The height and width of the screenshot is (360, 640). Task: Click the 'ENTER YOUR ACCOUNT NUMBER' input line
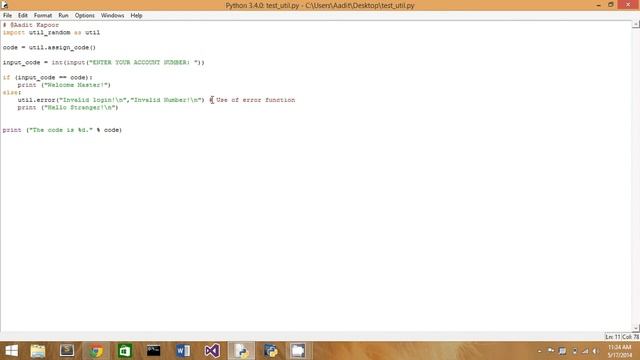tap(103, 62)
